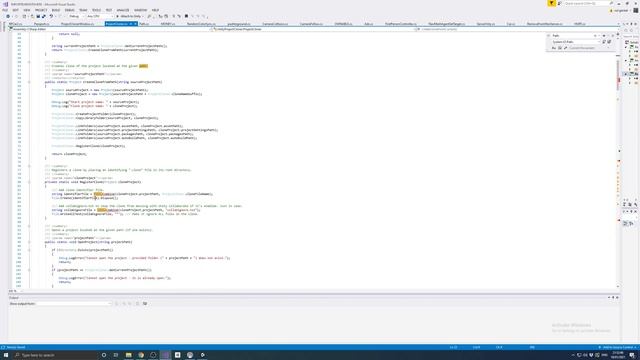Open File Explorer from the taskbar
640x360 pixels.
coord(129,355)
